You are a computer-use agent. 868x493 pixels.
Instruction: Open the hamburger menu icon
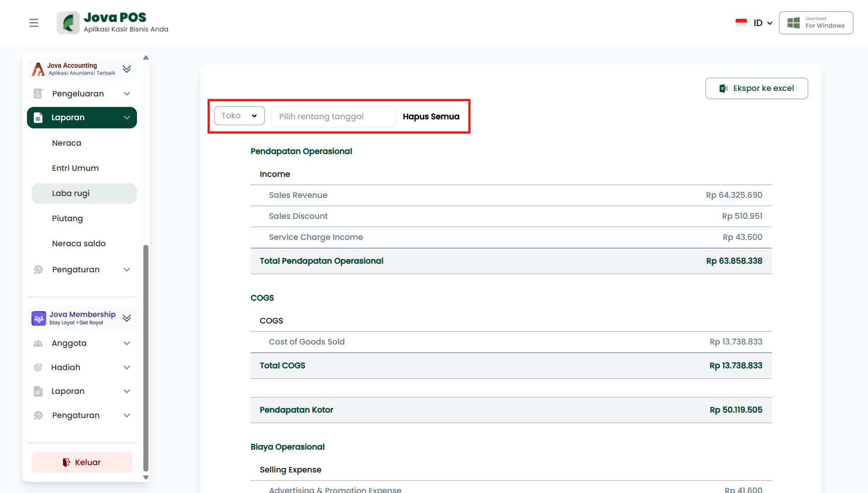(34, 23)
